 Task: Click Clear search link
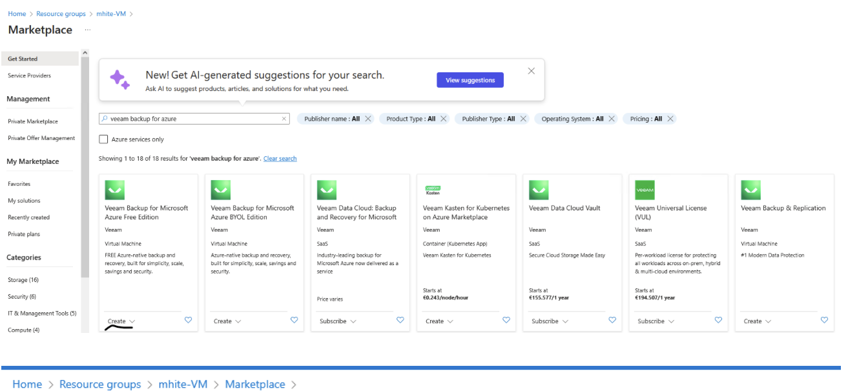click(280, 159)
